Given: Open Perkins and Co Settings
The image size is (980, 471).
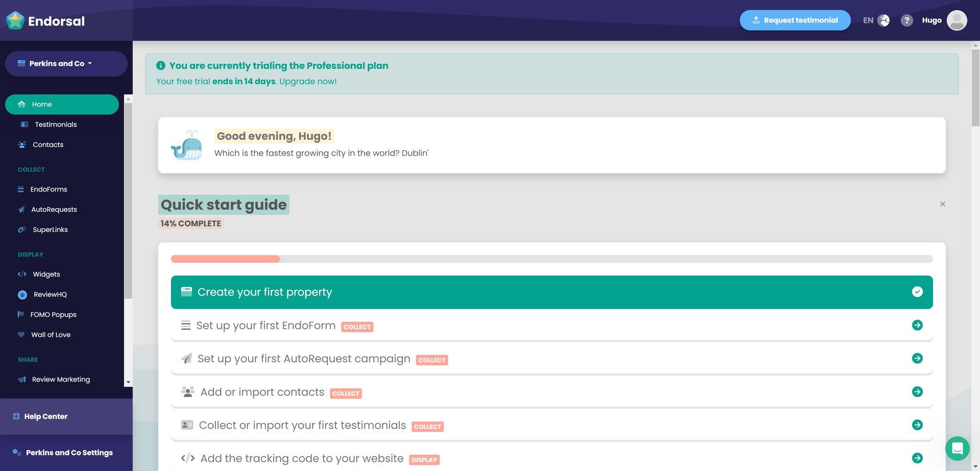Looking at the screenshot, I should [x=66, y=453].
